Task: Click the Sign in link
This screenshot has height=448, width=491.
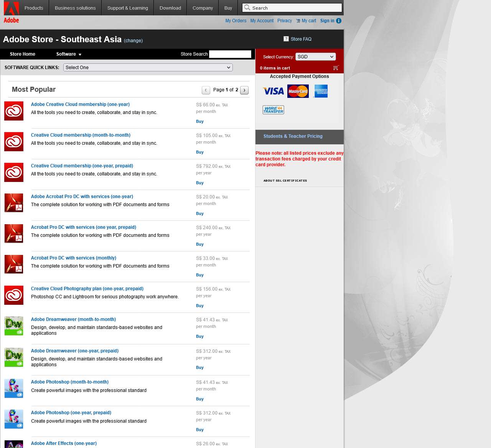Action: tap(327, 21)
